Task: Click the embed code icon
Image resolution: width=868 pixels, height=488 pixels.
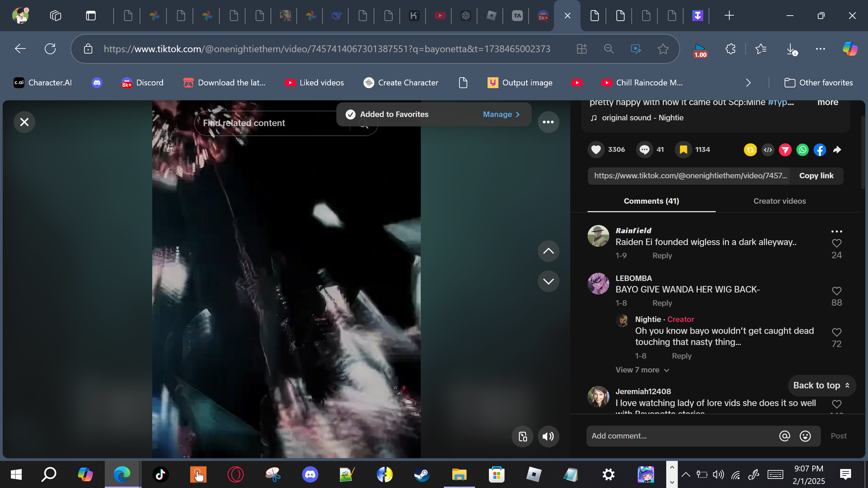Action: click(768, 150)
